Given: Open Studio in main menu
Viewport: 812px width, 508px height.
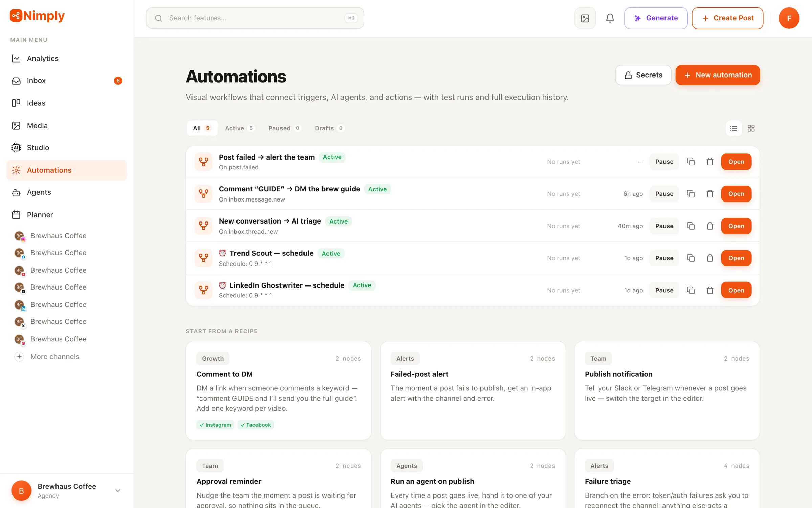Looking at the screenshot, I should 67,148.
